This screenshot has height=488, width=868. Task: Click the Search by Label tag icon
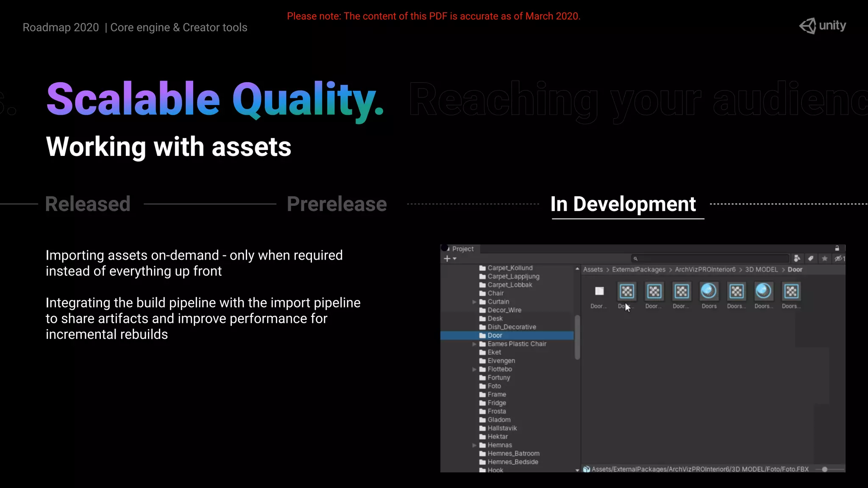[x=811, y=258]
